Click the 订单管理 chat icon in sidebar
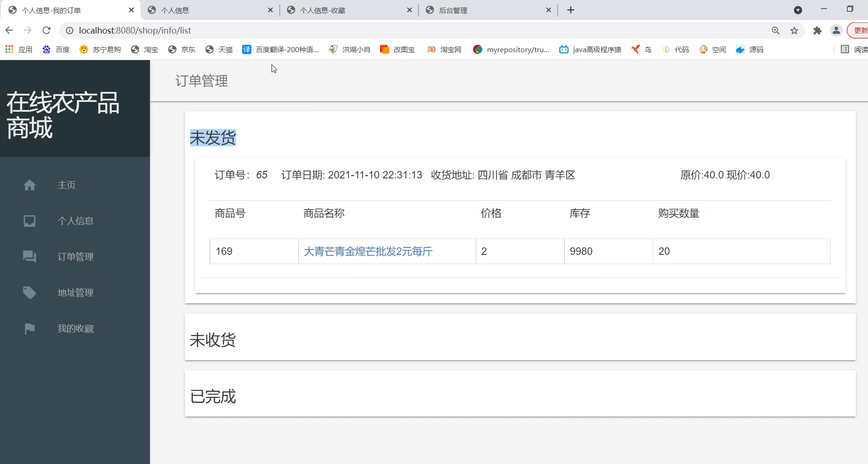The image size is (868, 464). (x=29, y=257)
